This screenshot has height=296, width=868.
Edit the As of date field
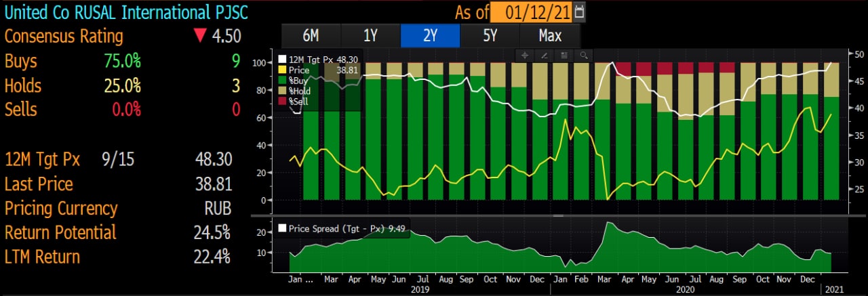[531, 12]
